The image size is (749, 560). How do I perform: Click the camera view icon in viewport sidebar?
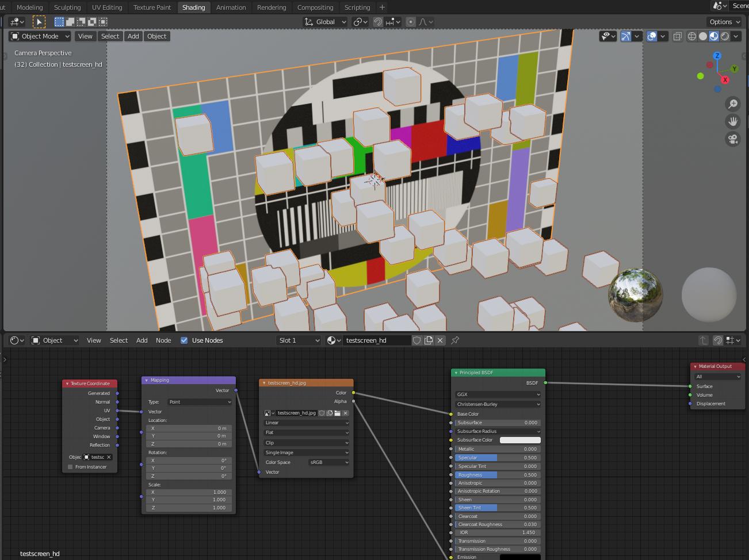click(732, 139)
